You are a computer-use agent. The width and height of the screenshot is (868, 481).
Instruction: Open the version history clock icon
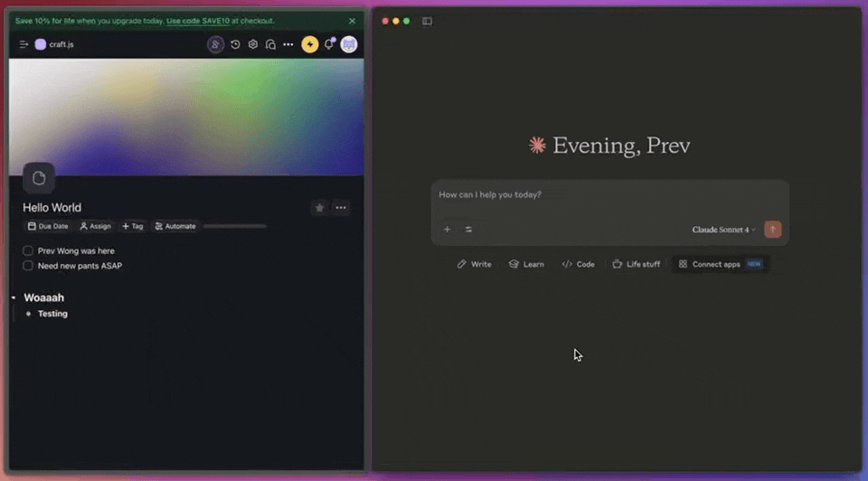coord(235,44)
